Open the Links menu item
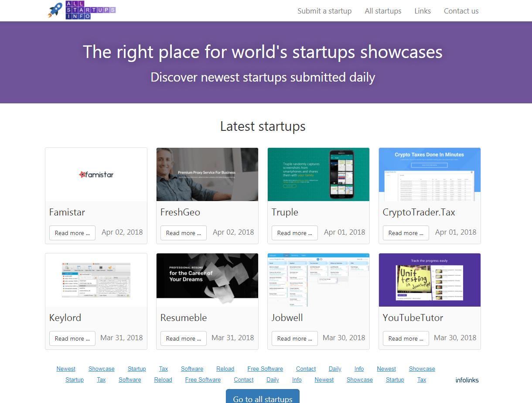532x403 pixels. [x=423, y=11]
